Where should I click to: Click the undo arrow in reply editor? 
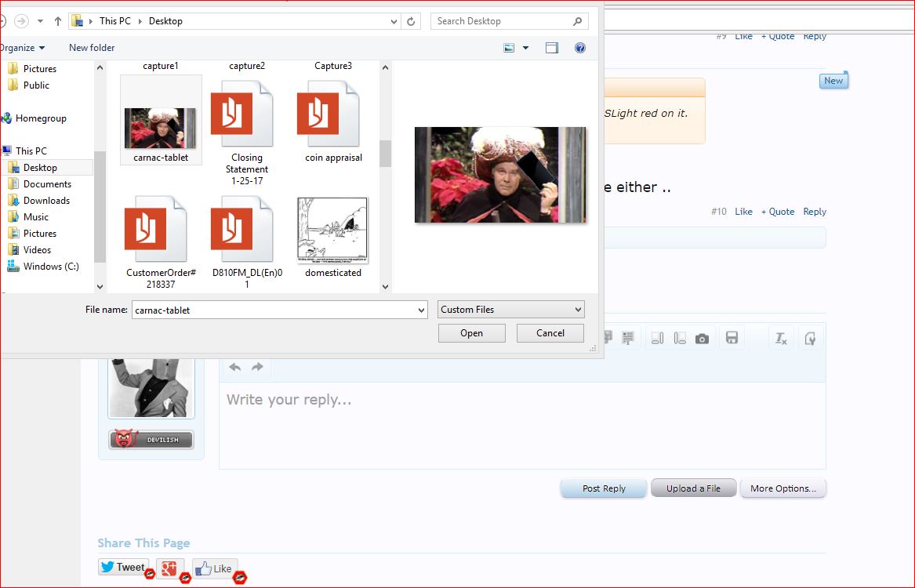[x=235, y=367]
